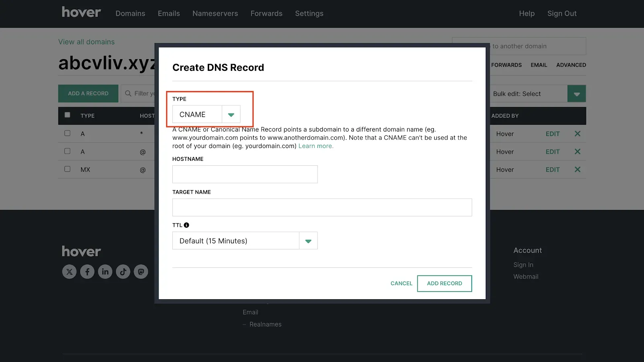Click the ADD RECORD button
Viewport: 644px width, 362px height.
click(444, 284)
